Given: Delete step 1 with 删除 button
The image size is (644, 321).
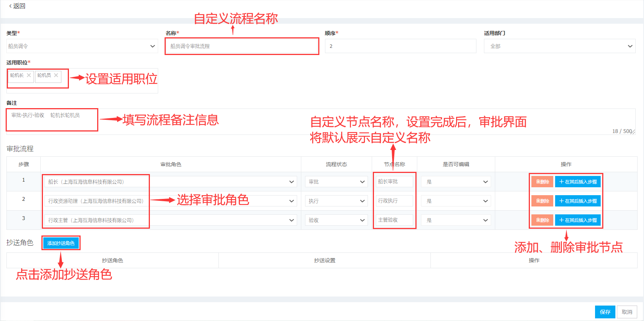Looking at the screenshot, I should [542, 182].
